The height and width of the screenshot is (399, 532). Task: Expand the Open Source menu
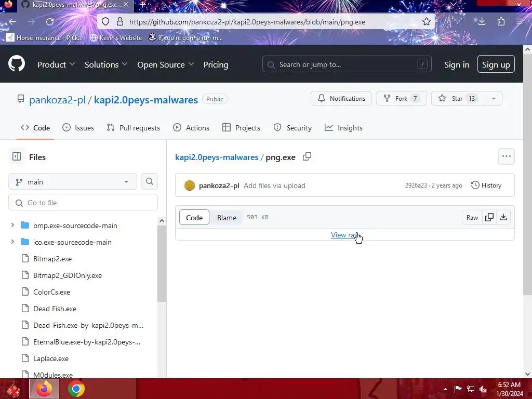coord(165,64)
